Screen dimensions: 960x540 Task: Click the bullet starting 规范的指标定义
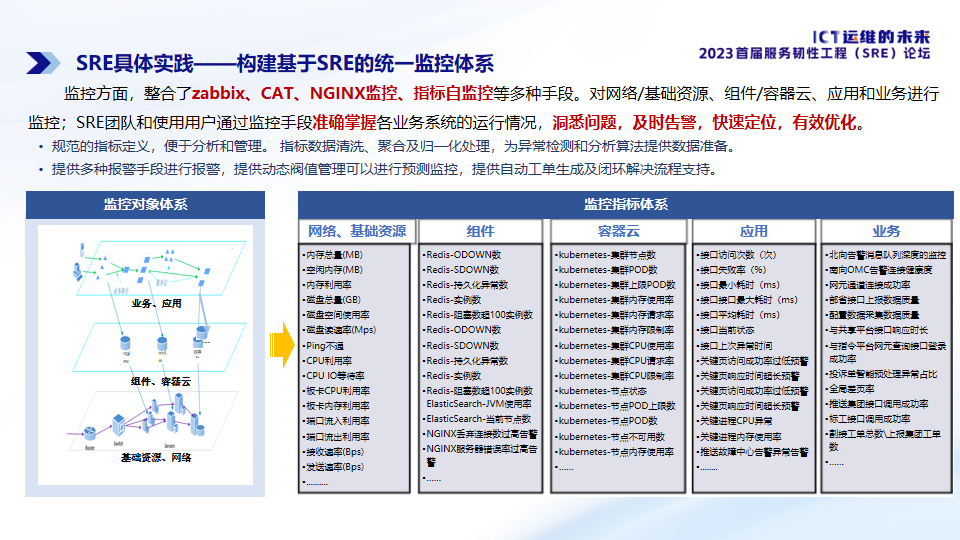click(x=392, y=146)
